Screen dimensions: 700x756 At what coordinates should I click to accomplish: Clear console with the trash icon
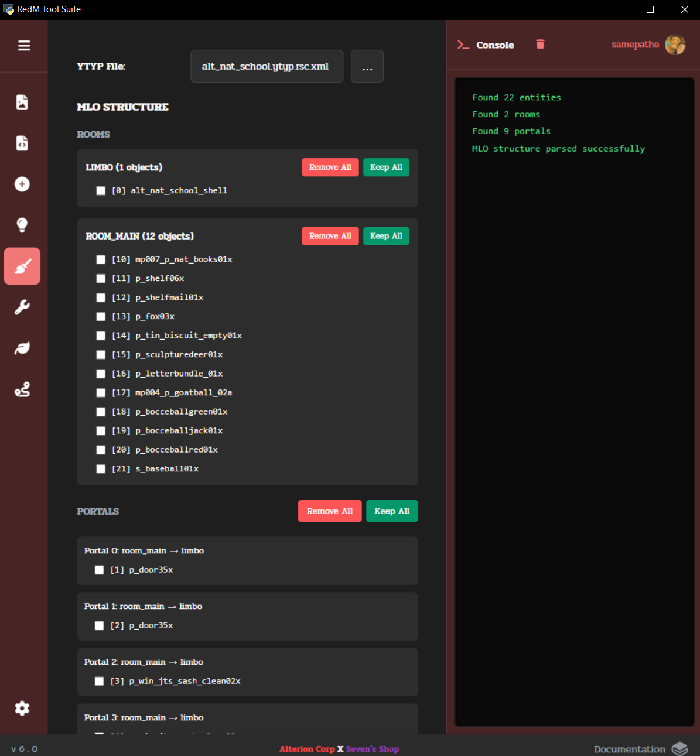coord(540,45)
